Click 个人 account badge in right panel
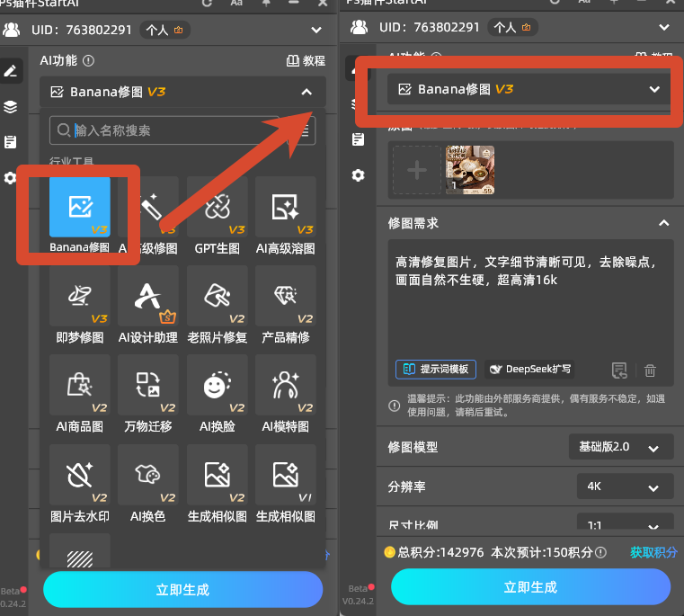The height and width of the screenshot is (616, 684). pos(512,28)
